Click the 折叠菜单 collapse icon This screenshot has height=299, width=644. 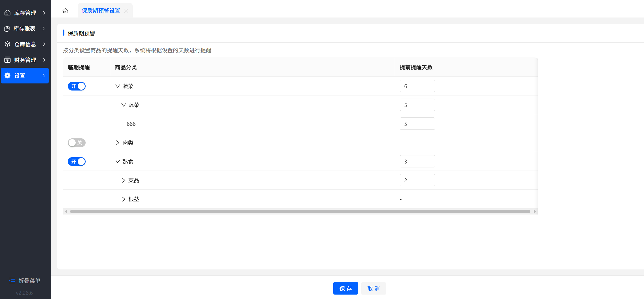click(12, 281)
